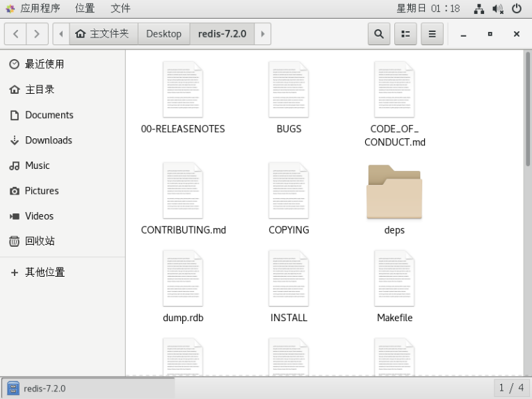Open 主目录 in the sidebar

63,90
